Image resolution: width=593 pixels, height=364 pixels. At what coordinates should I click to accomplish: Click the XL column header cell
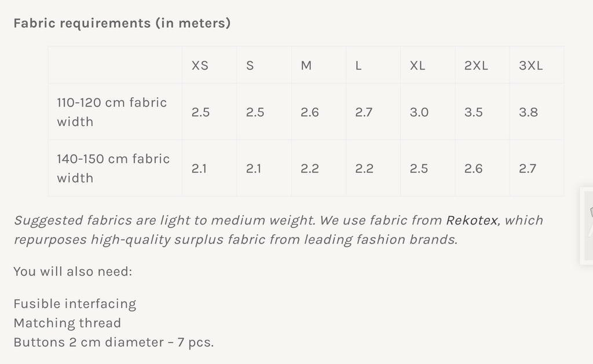point(418,65)
